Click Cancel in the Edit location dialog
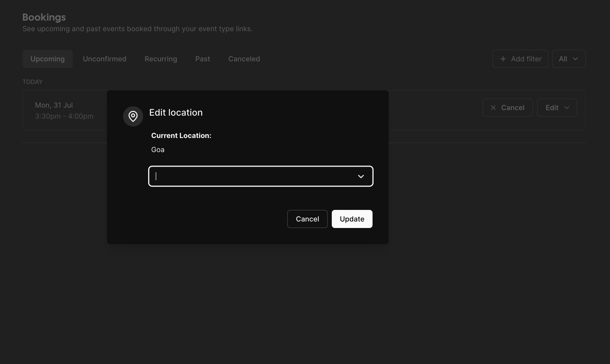Image resolution: width=610 pixels, height=364 pixels. click(x=307, y=219)
